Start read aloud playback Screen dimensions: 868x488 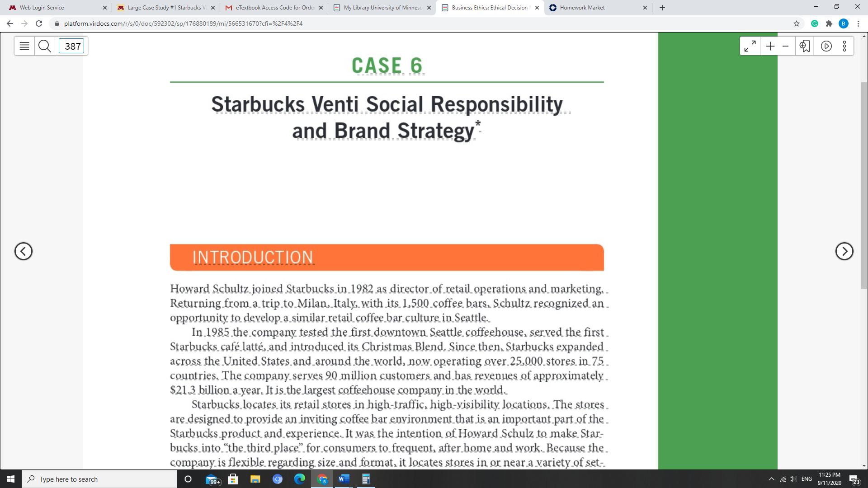pyautogui.click(x=826, y=46)
